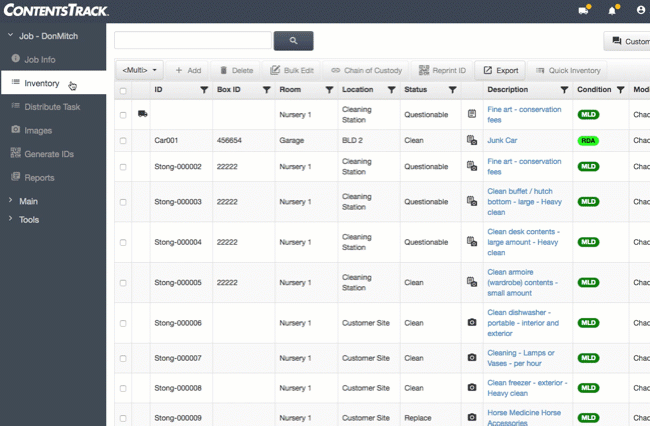Check the Car001 row checkbox

[x=123, y=141]
